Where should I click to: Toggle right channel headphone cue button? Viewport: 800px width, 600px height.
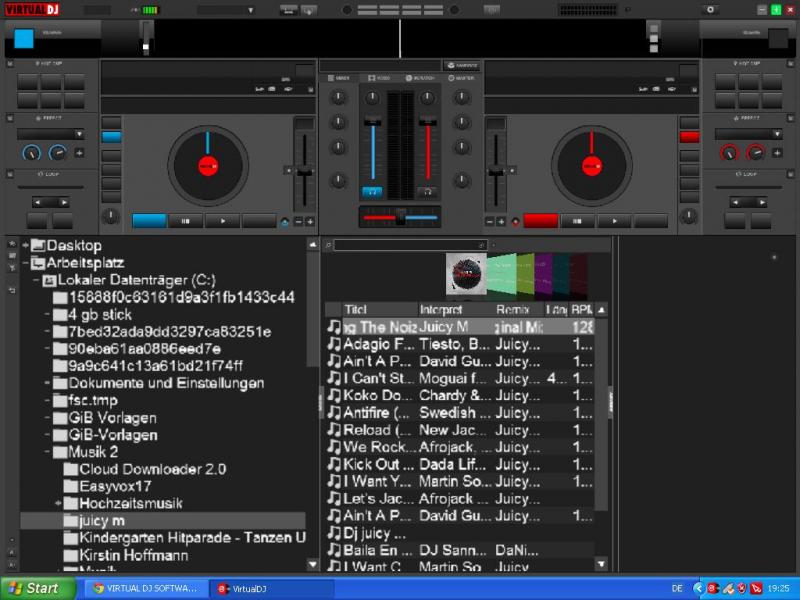point(428,191)
